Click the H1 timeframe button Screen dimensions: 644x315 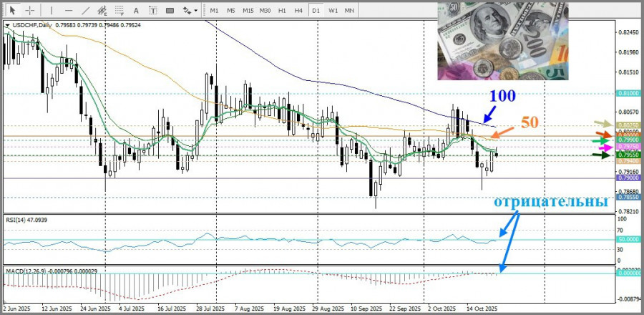282,11
